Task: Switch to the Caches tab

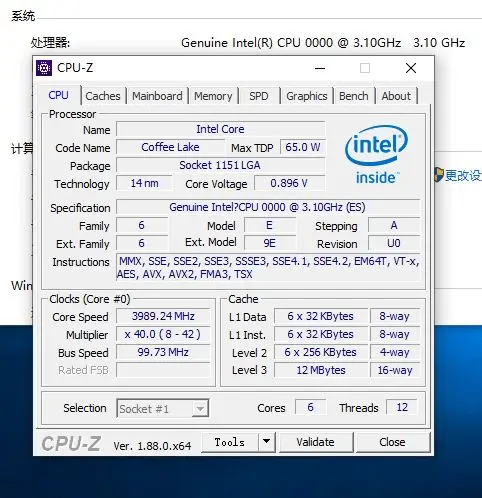Action: point(103,96)
